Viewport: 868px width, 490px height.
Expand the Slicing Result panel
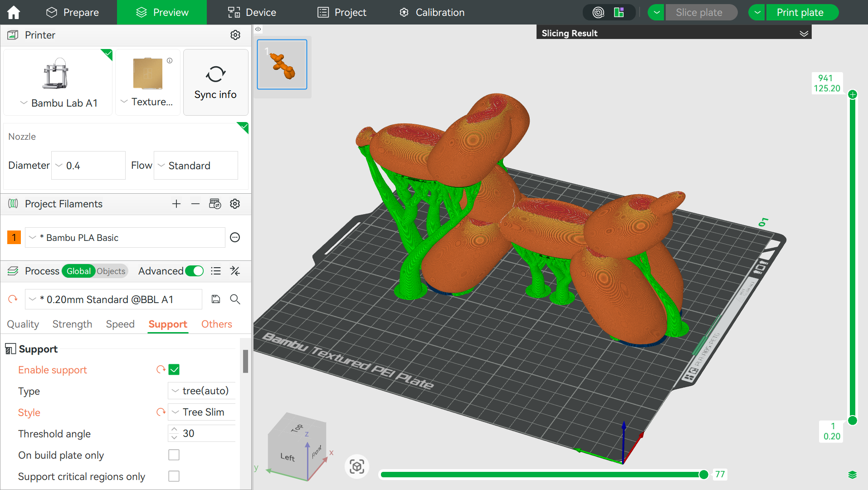coord(804,33)
